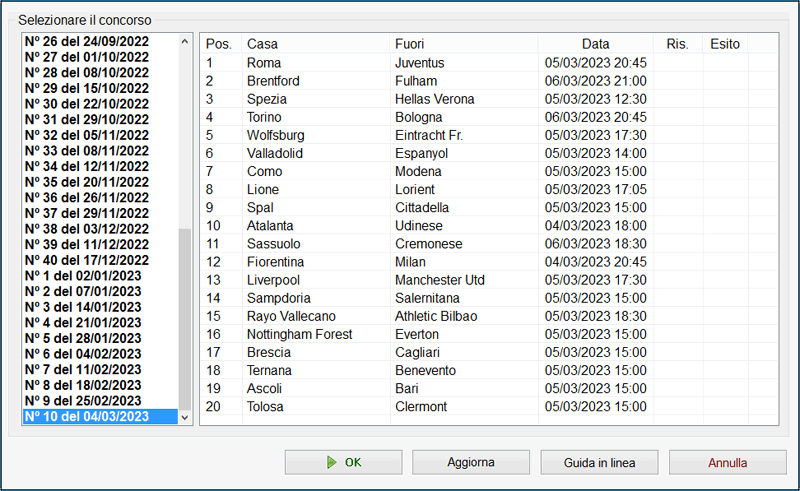
Task: Click the Brentford cell
Action: (316, 81)
